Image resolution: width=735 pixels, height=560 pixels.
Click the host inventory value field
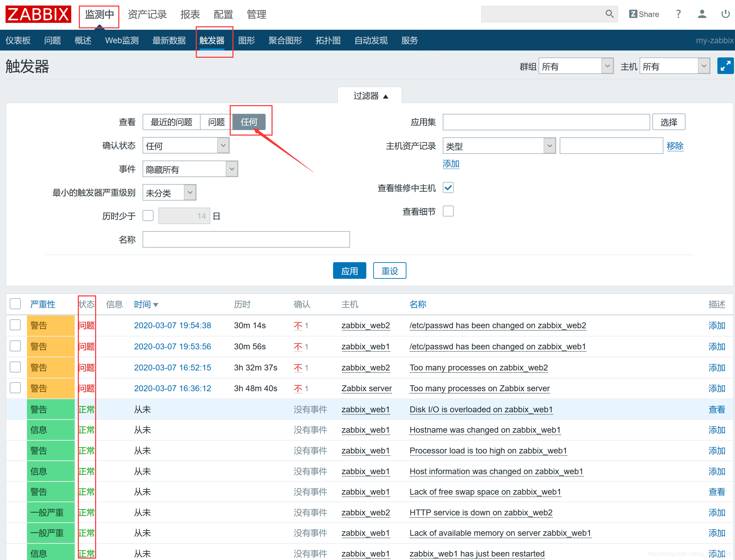tap(611, 146)
